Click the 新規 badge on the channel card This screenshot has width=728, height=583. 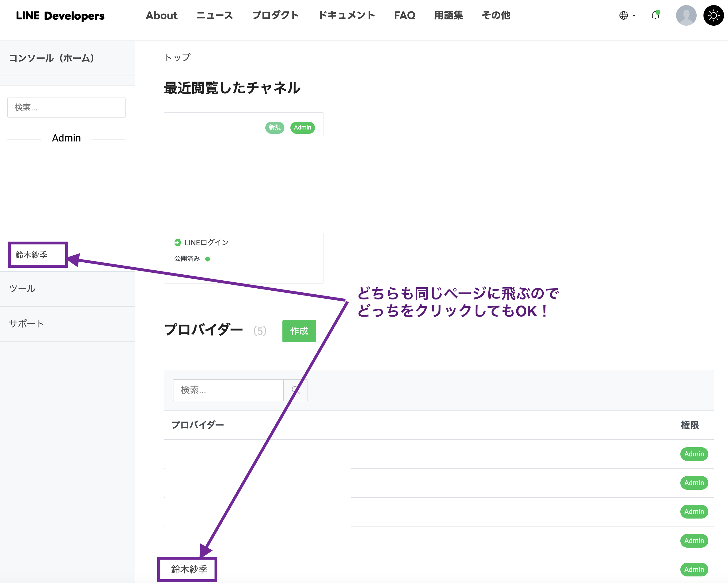pyautogui.click(x=275, y=127)
